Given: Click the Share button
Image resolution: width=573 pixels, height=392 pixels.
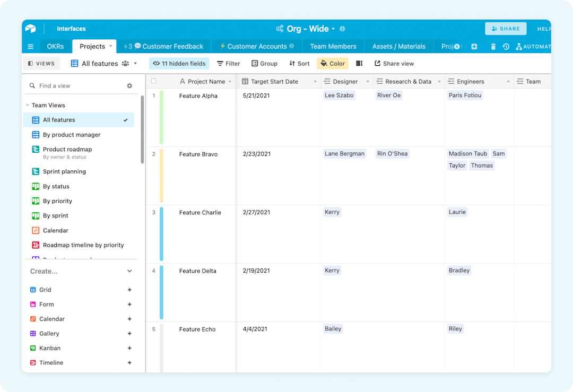Looking at the screenshot, I should tap(505, 28).
